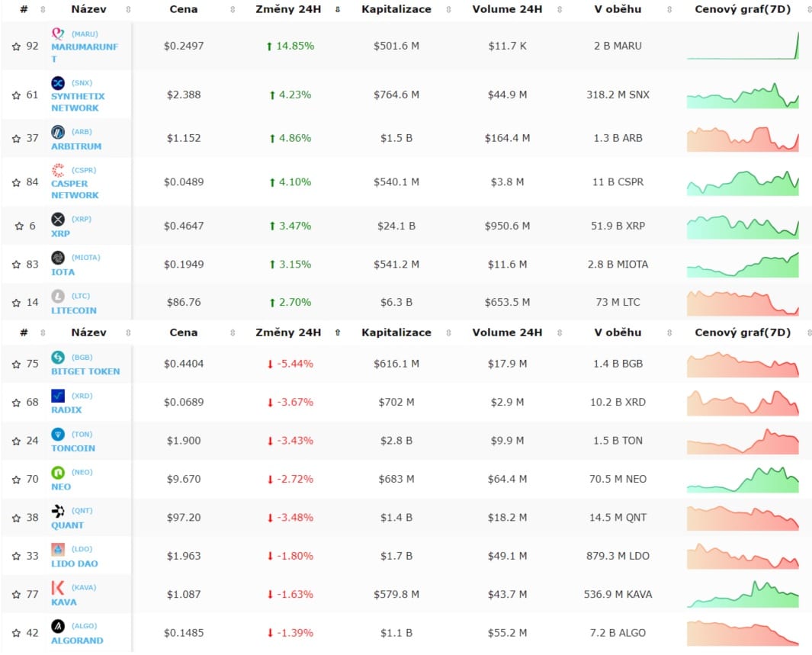Image resolution: width=812 pixels, height=655 pixels.
Task: Star Toncoin at rank 24
Action: (16, 441)
